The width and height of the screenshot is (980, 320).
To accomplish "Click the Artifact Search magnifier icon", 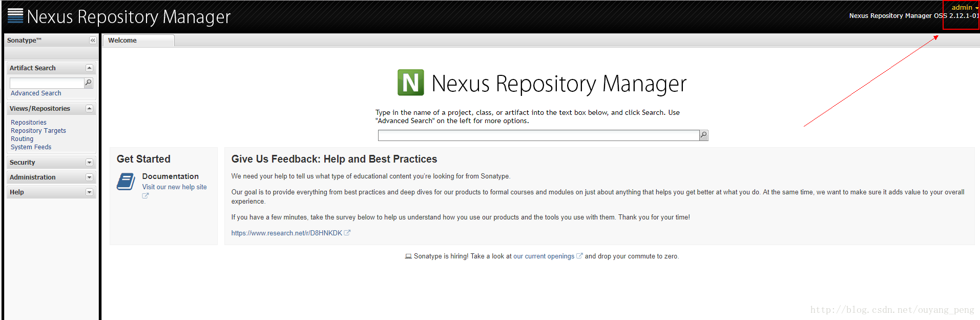I will click(x=88, y=83).
